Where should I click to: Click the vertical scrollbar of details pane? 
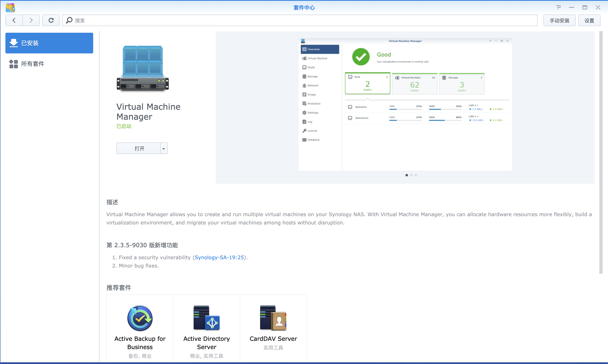click(601, 152)
